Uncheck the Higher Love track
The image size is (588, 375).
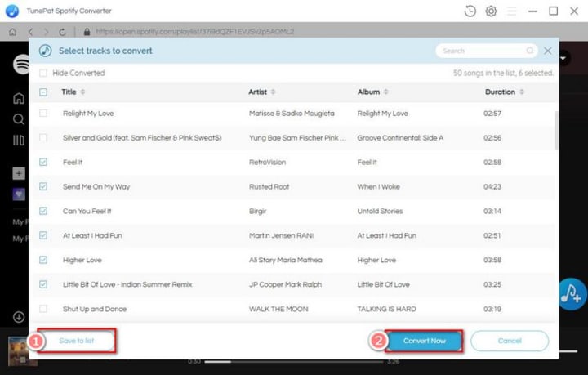[43, 260]
